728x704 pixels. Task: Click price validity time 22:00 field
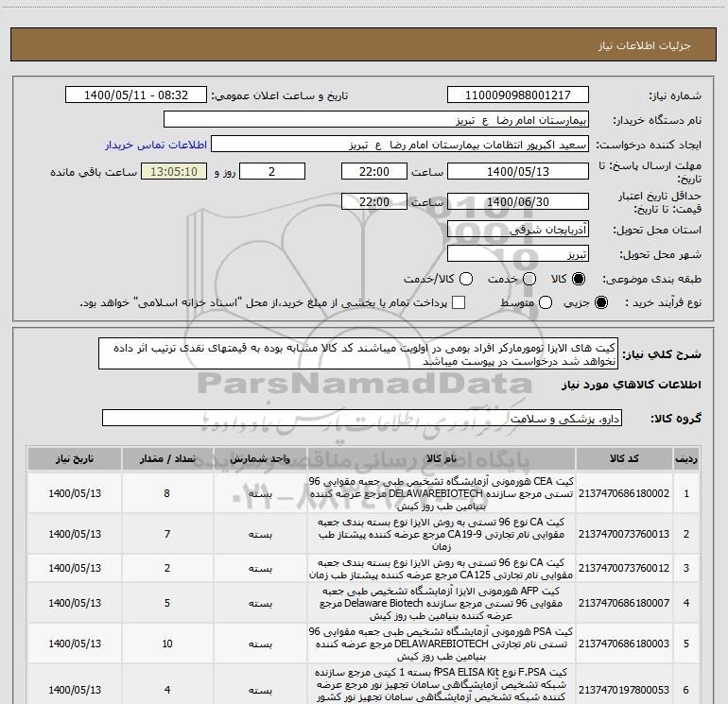[x=374, y=201]
